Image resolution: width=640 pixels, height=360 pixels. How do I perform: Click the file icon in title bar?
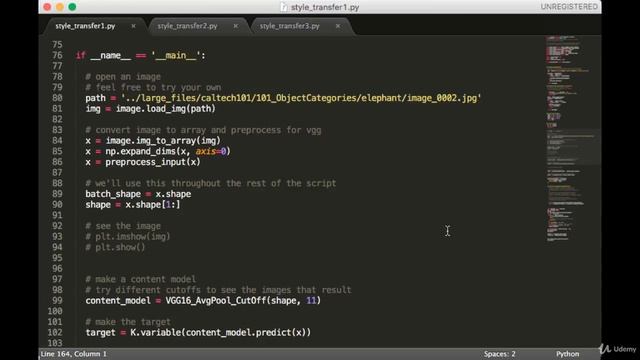(284, 7)
